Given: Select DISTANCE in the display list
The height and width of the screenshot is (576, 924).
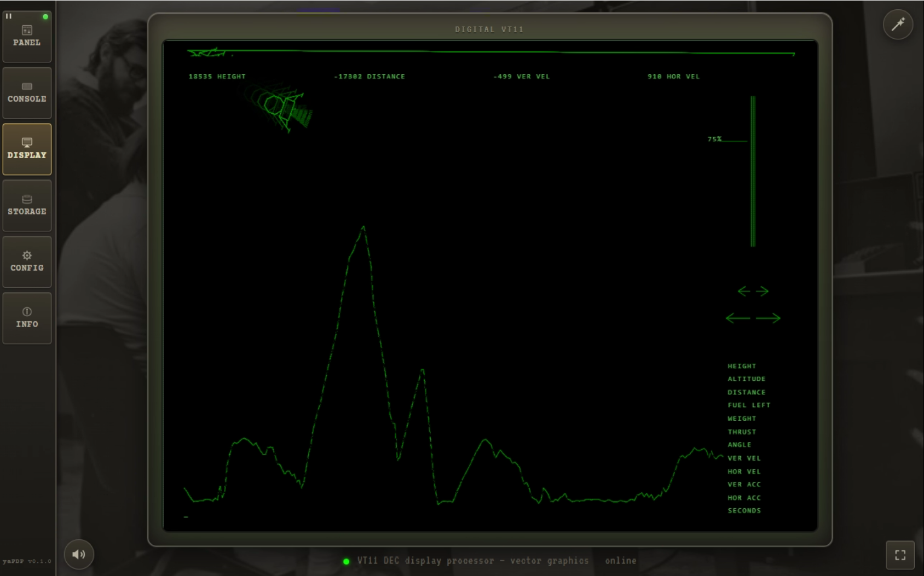Looking at the screenshot, I should (747, 392).
